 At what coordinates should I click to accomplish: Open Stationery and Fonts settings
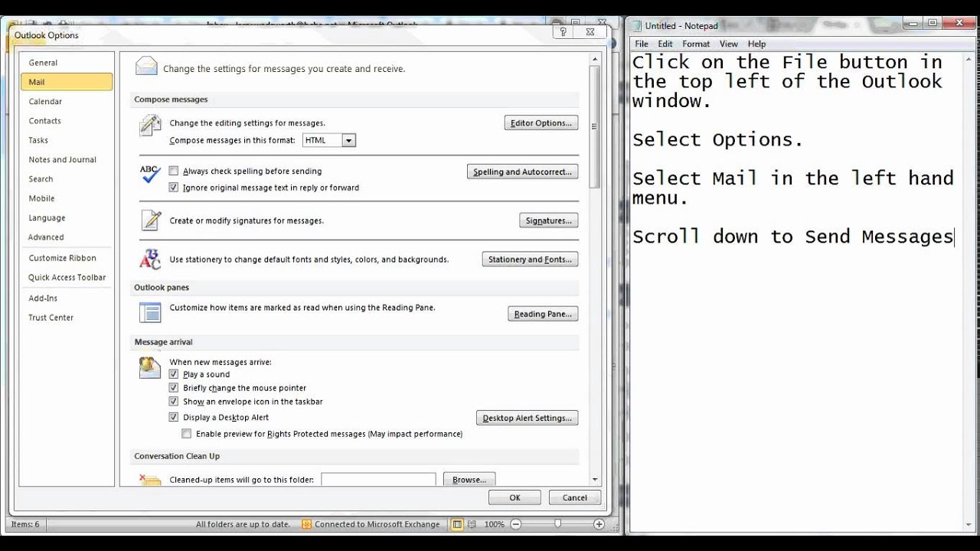coord(530,259)
